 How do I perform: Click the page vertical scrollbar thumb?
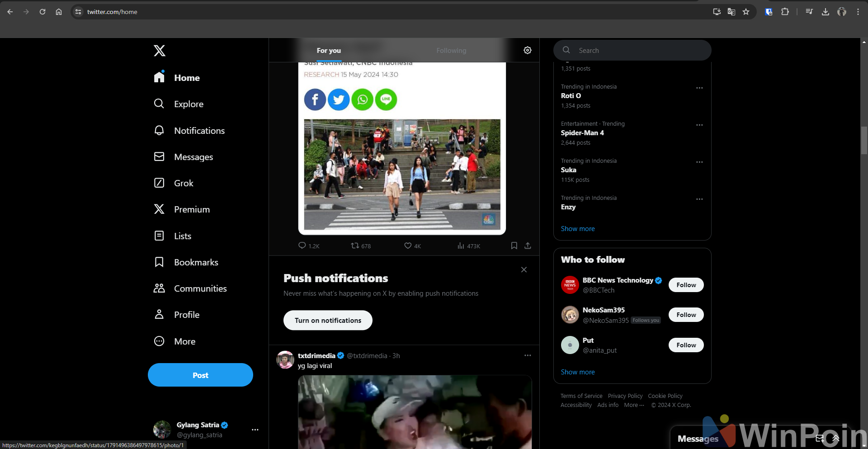pos(864,140)
